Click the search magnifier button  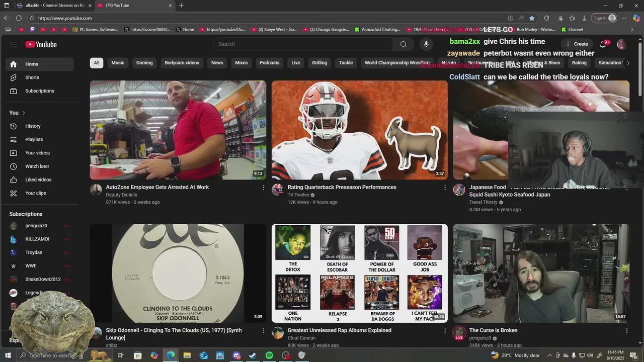[403, 44]
